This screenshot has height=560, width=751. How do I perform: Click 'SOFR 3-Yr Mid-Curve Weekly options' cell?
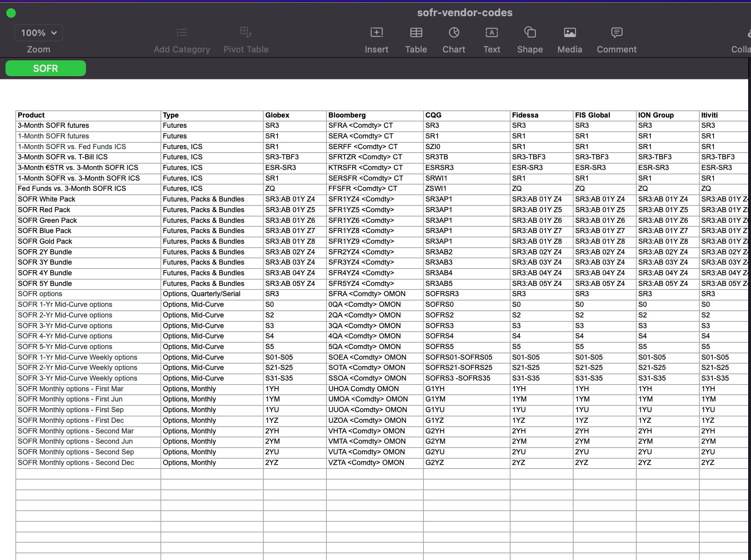[88, 378]
